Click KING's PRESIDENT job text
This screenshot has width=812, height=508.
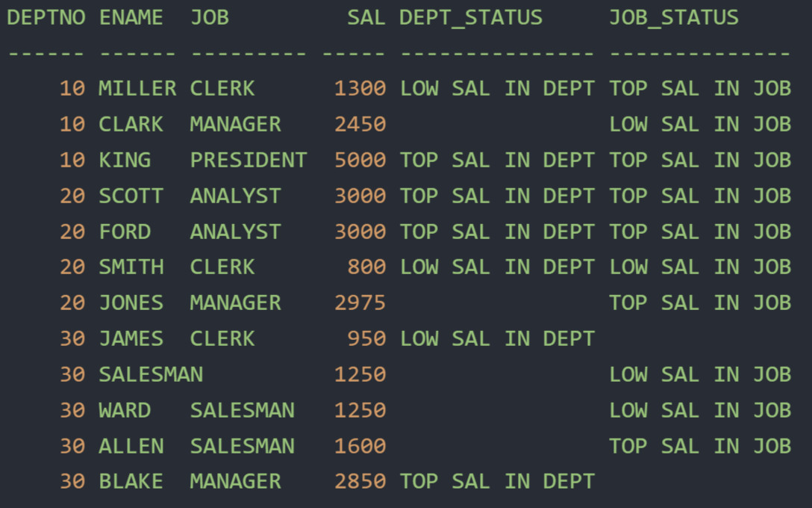tap(249, 160)
